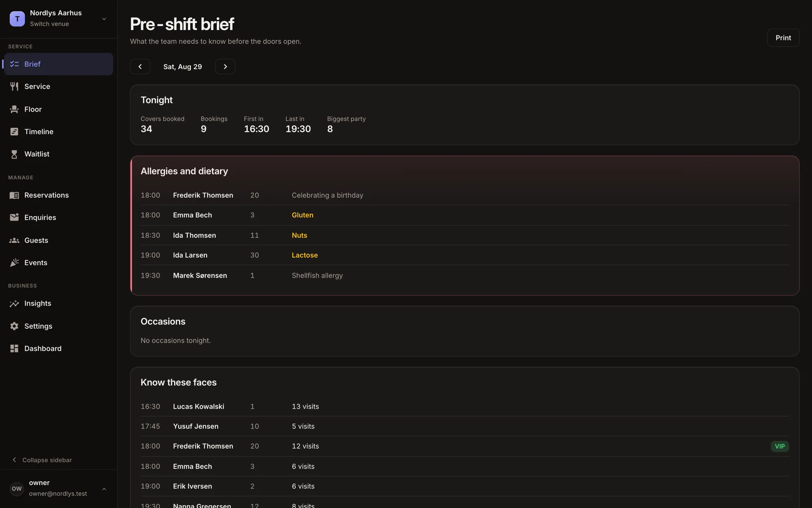Screen dimensions: 812x508
Task: Click the Gluten allergy tag
Action: (302, 215)
